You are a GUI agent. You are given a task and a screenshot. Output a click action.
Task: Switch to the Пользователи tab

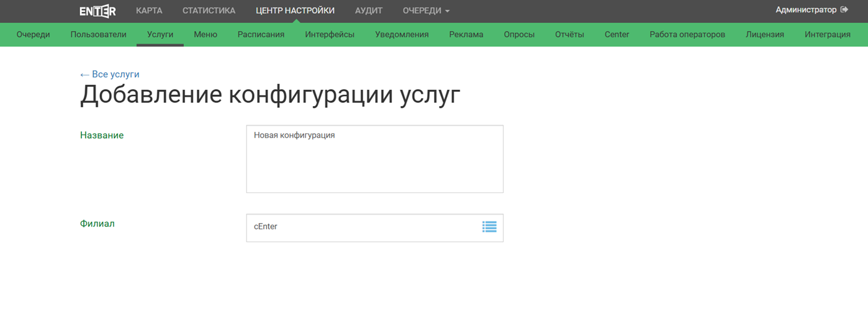(98, 35)
